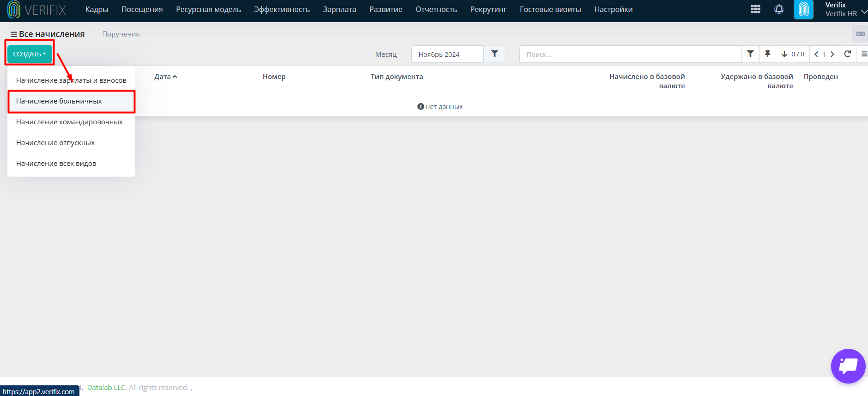Viewport: 868px width, 396px height.
Task: Open the Эффективность menu
Action: coord(282,9)
